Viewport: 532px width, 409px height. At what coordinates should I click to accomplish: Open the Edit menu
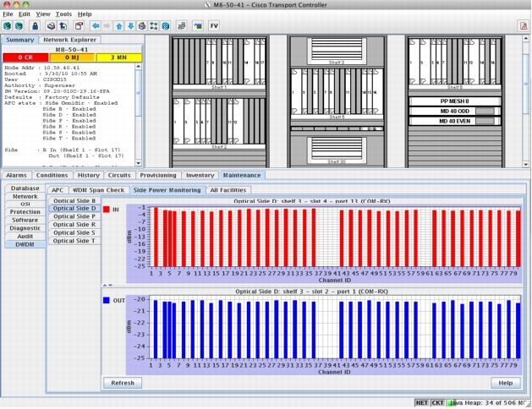(25, 14)
